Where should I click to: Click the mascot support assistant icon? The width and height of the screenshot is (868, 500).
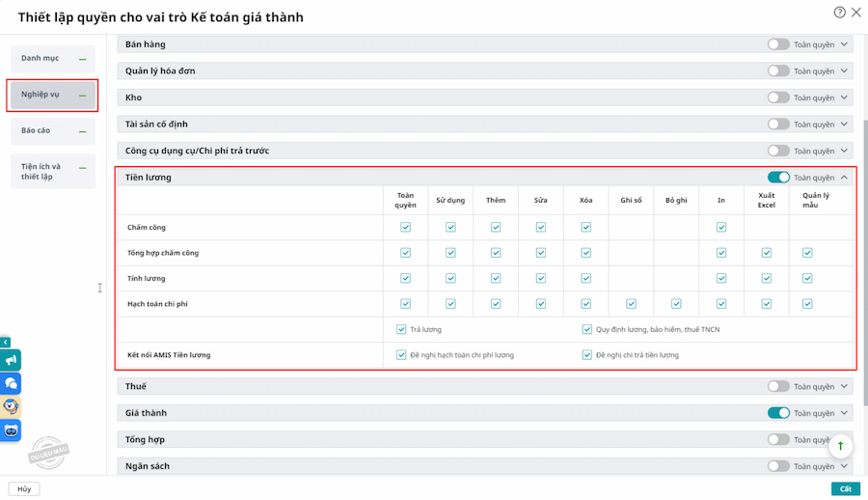pos(11,406)
